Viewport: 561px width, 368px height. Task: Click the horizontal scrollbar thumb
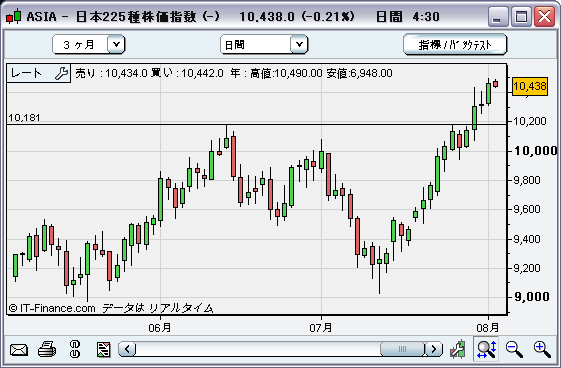tap(402, 349)
